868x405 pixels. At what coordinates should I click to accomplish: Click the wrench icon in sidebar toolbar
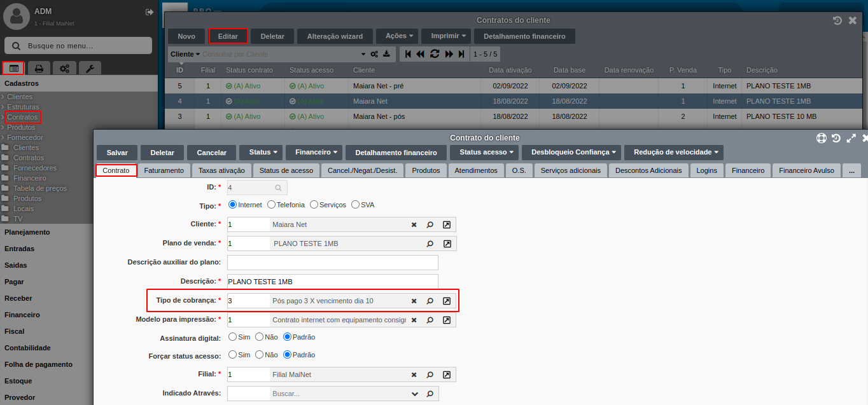tap(90, 68)
